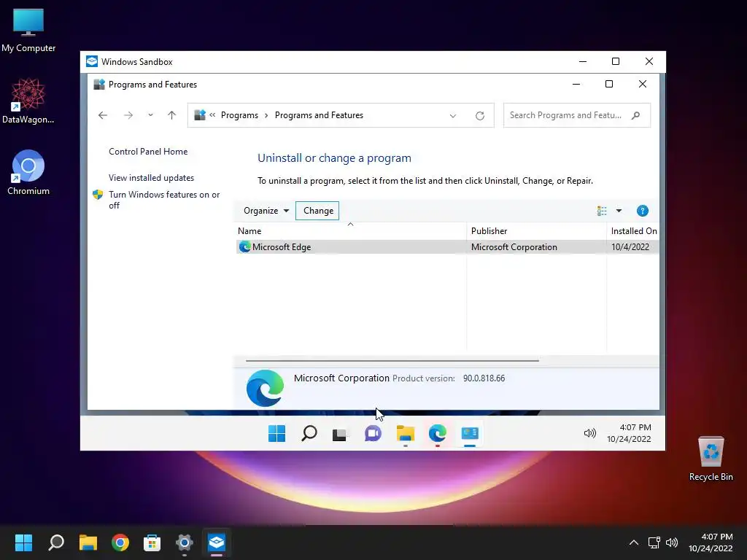The height and width of the screenshot is (560, 747).
Task: Open host clock and date 10/24/2022
Action: pyautogui.click(x=711, y=542)
